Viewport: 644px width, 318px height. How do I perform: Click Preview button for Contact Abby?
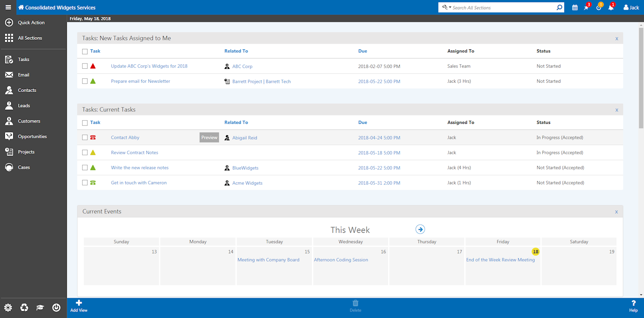(x=209, y=137)
